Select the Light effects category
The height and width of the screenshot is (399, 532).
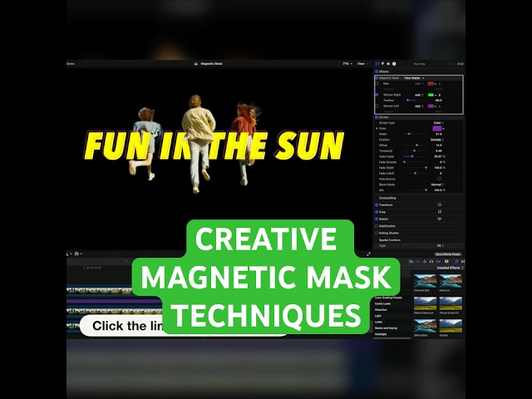coord(378,316)
